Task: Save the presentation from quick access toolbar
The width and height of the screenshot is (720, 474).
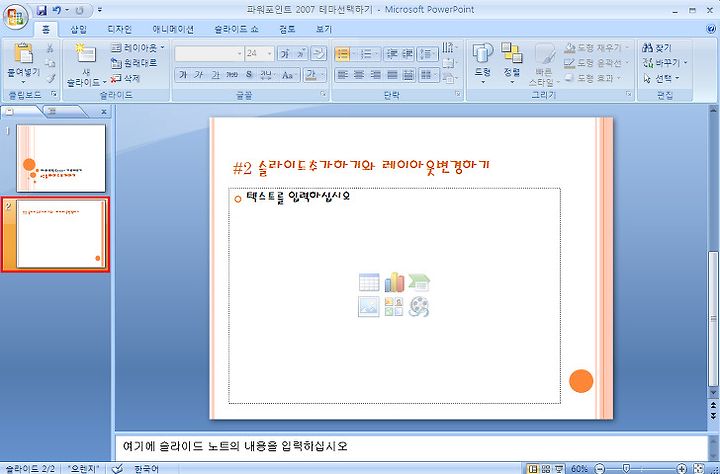Action: pyautogui.click(x=42, y=10)
